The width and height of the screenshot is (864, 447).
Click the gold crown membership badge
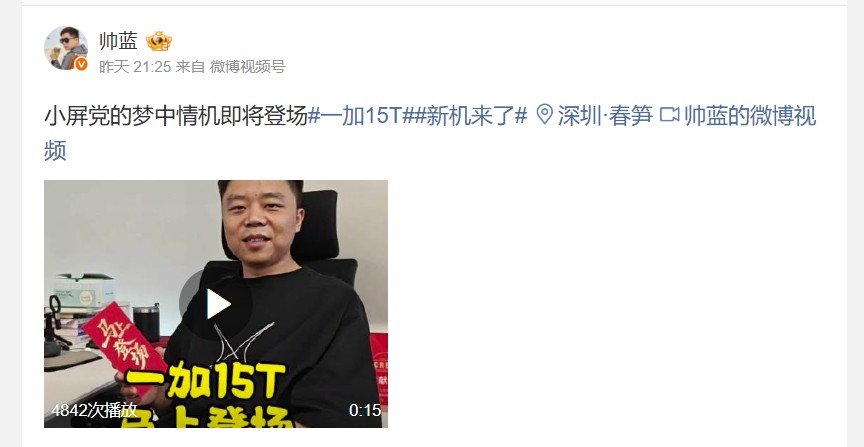[x=159, y=41]
